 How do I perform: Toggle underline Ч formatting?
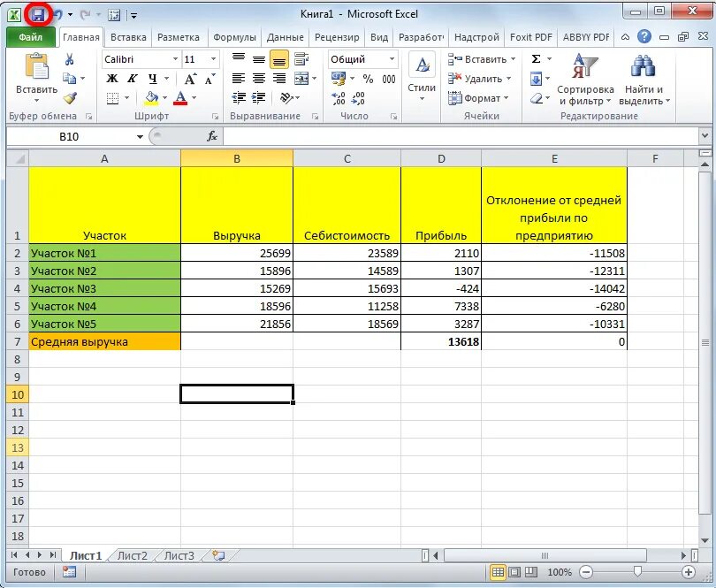[x=153, y=79]
